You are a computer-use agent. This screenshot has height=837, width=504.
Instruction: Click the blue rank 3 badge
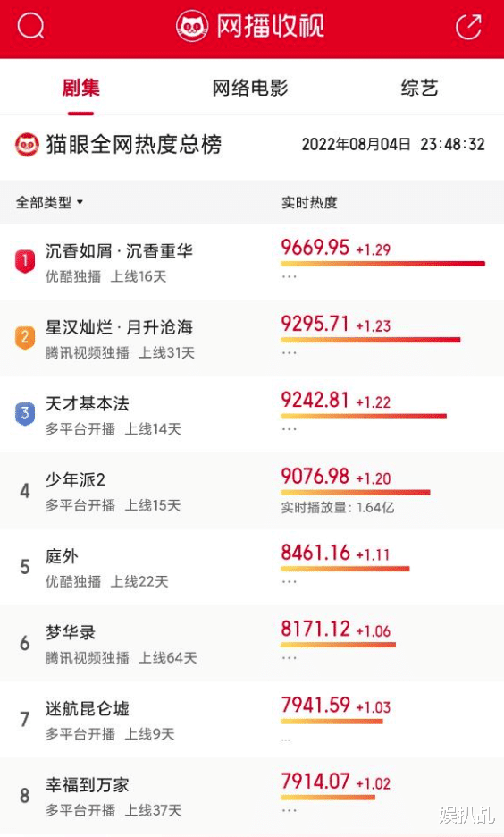tap(24, 414)
